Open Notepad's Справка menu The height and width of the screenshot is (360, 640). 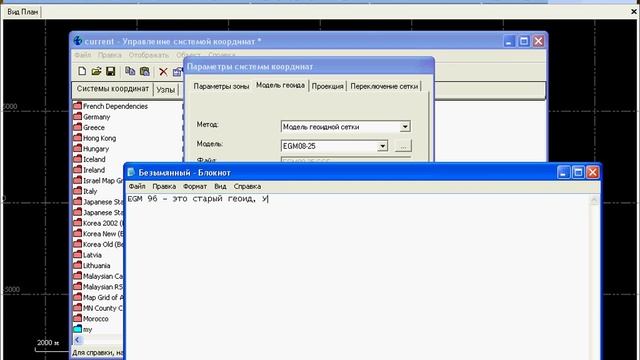(x=247, y=187)
